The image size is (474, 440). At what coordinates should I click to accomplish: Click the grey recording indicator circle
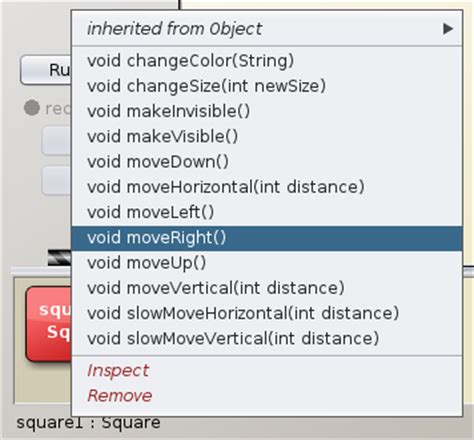click(x=32, y=108)
